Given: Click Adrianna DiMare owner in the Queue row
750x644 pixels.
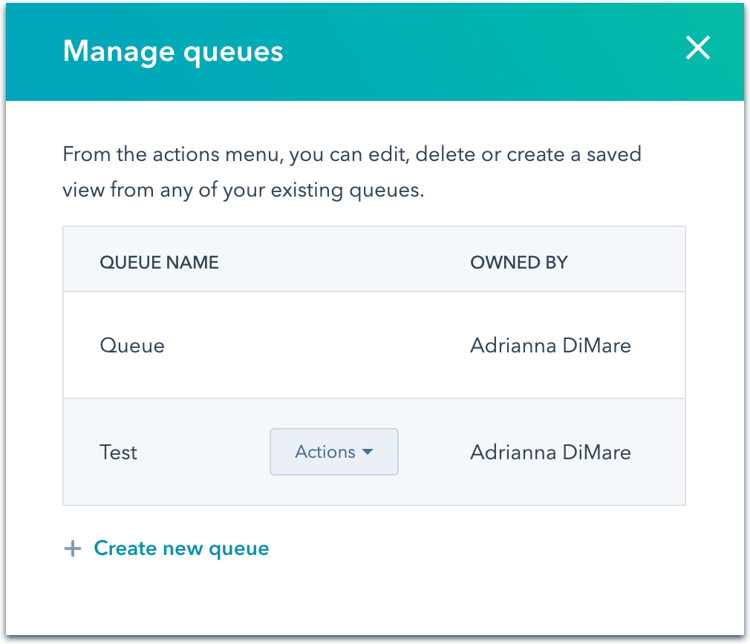Looking at the screenshot, I should coord(550,346).
